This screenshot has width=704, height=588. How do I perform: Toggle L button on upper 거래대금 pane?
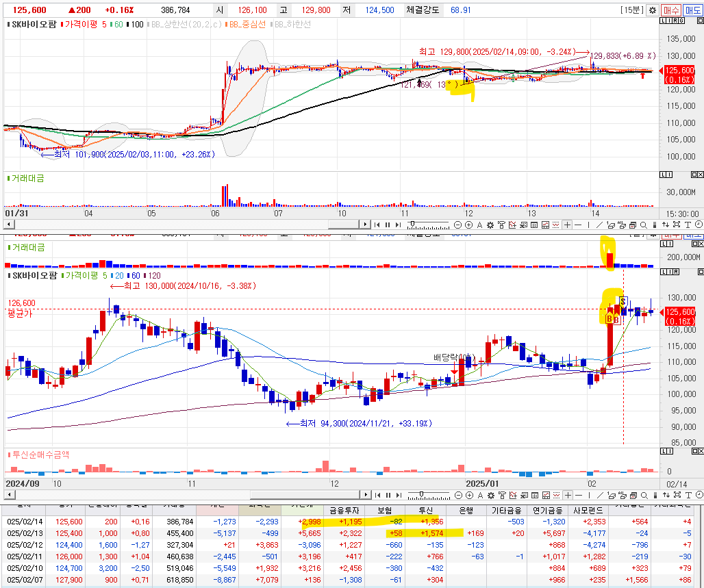663,174
